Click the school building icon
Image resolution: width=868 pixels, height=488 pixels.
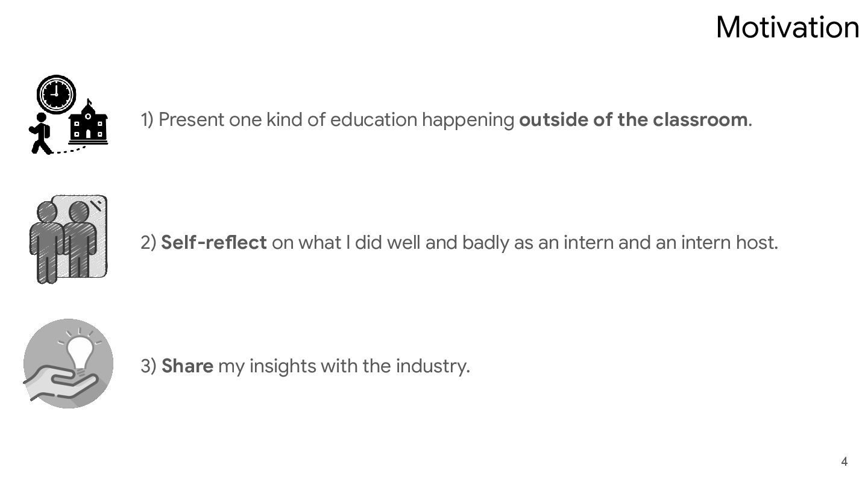pyautogui.click(x=88, y=124)
